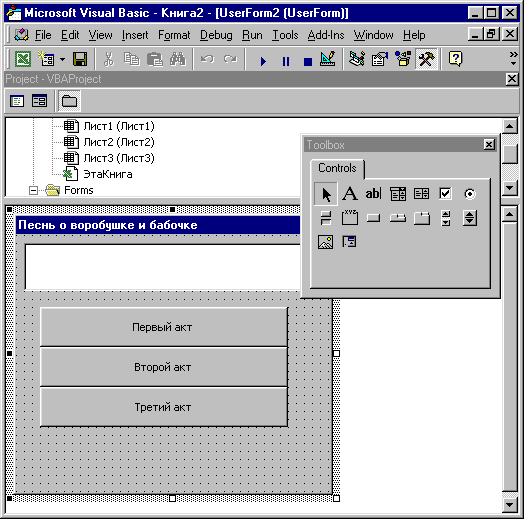The height and width of the screenshot is (519, 524).
Task: Open Find with the binoculars icon
Action: [x=177, y=59]
